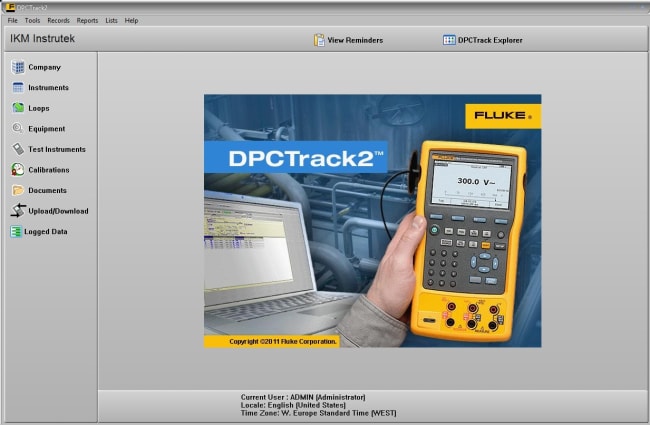Screen dimensions: 650x425
Task: Click the Instruments table icon
Action: (x=18, y=87)
